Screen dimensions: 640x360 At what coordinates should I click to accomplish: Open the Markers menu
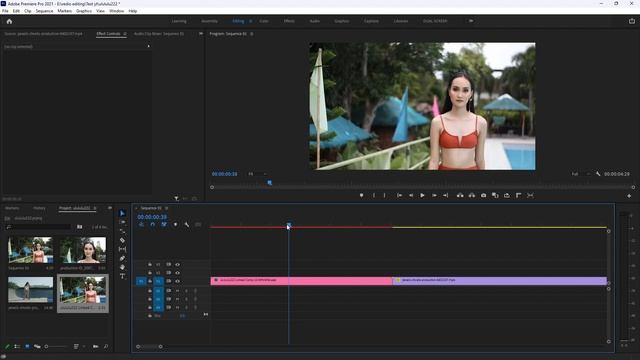point(64,11)
